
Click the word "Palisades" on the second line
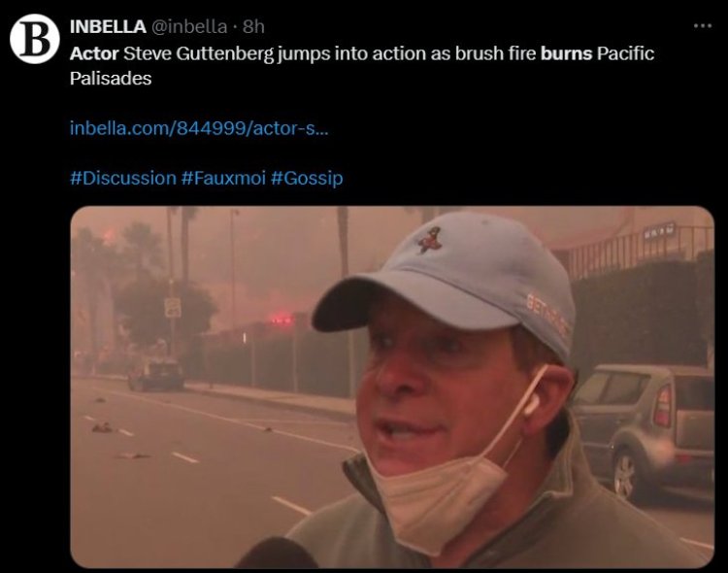111,78
